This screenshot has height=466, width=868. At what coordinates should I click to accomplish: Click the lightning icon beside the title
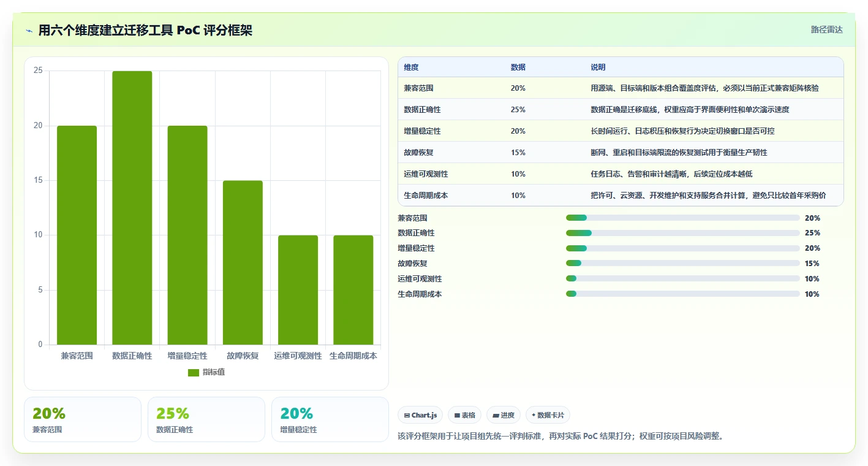29,31
